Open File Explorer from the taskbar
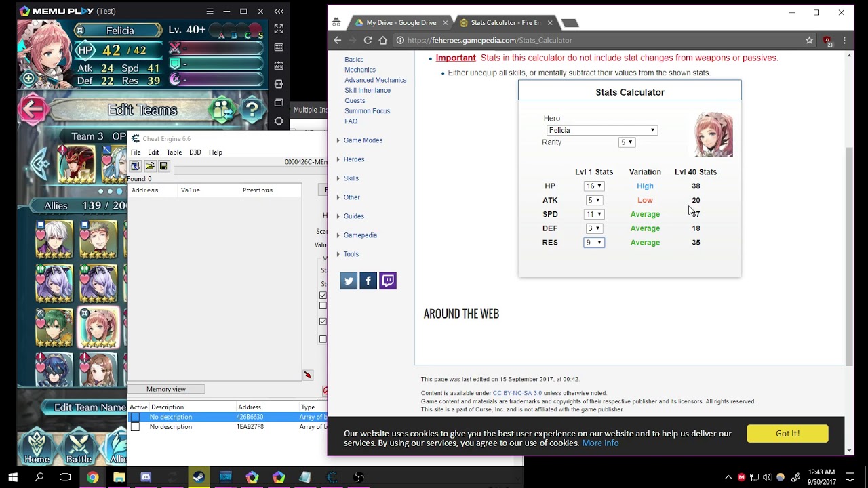The width and height of the screenshot is (868, 488). 119,477
